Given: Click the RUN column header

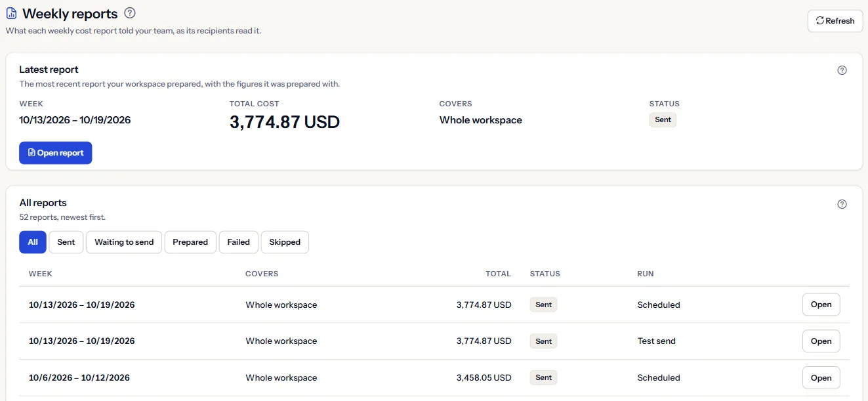Looking at the screenshot, I should tap(646, 274).
